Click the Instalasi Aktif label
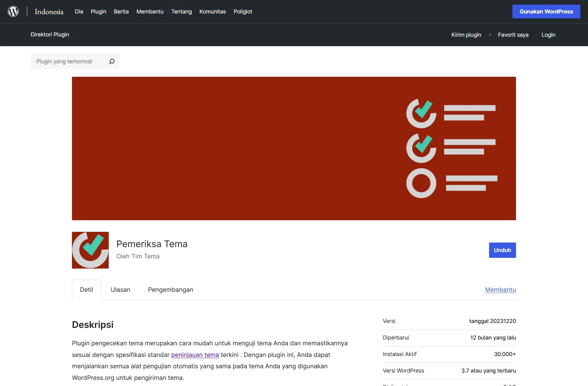Viewport: 588px width, 386px height. click(x=400, y=354)
